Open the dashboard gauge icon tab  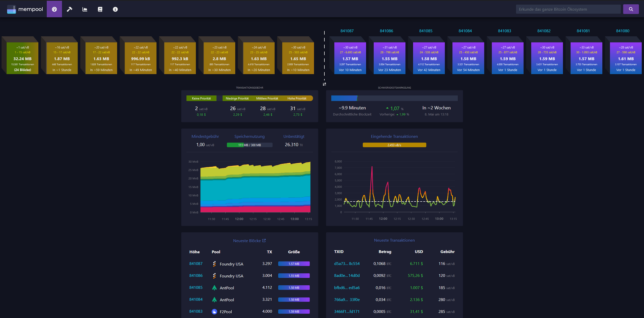coord(54,9)
